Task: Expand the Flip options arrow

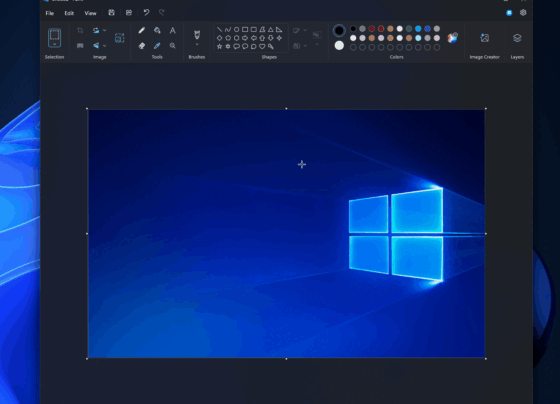Action: click(105, 46)
